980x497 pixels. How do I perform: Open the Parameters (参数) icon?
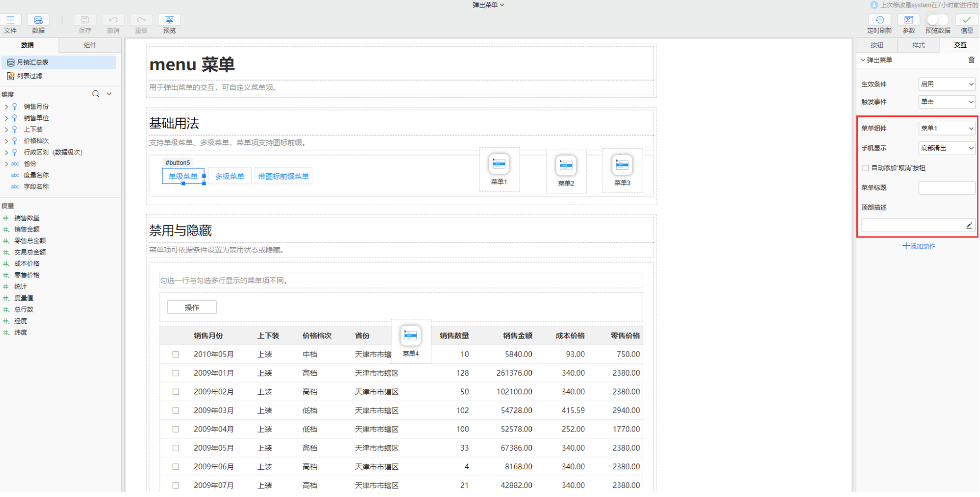click(908, 20)
